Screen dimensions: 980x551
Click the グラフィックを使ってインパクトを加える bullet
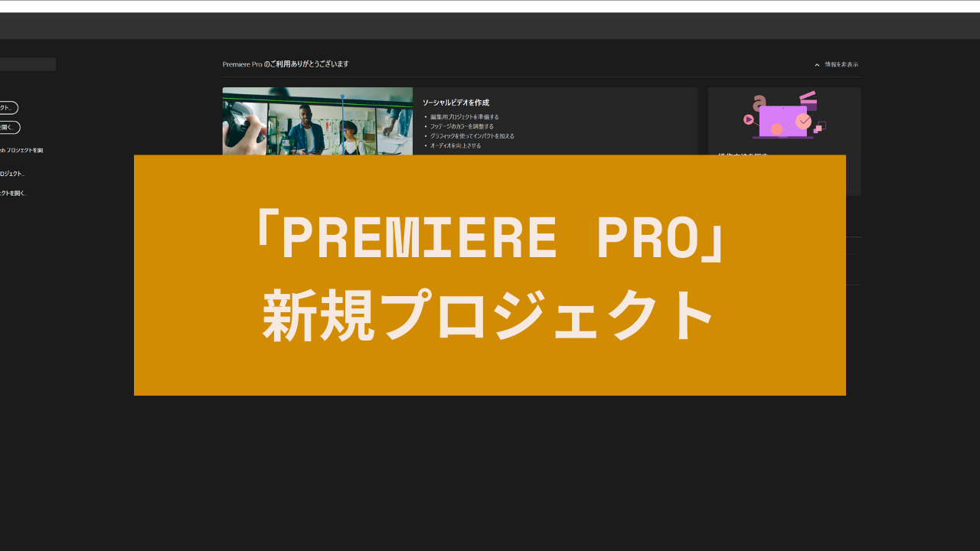[x=472, y=135]
